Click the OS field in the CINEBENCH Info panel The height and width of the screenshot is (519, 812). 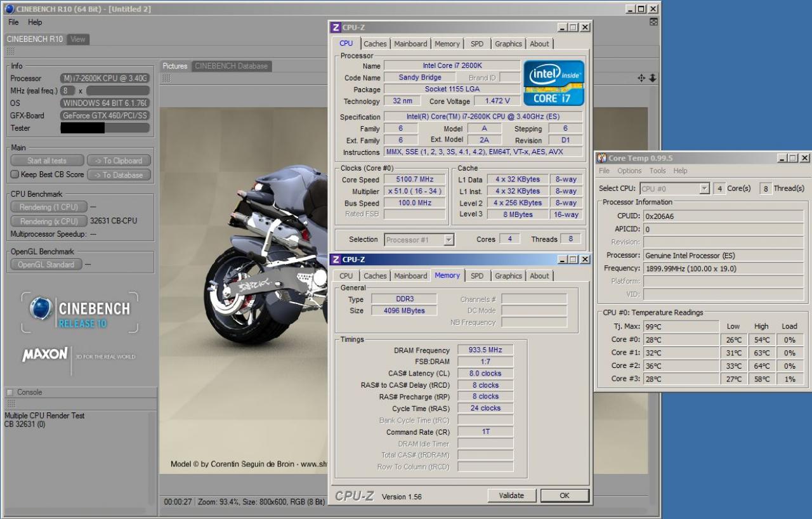pos(105,103)
